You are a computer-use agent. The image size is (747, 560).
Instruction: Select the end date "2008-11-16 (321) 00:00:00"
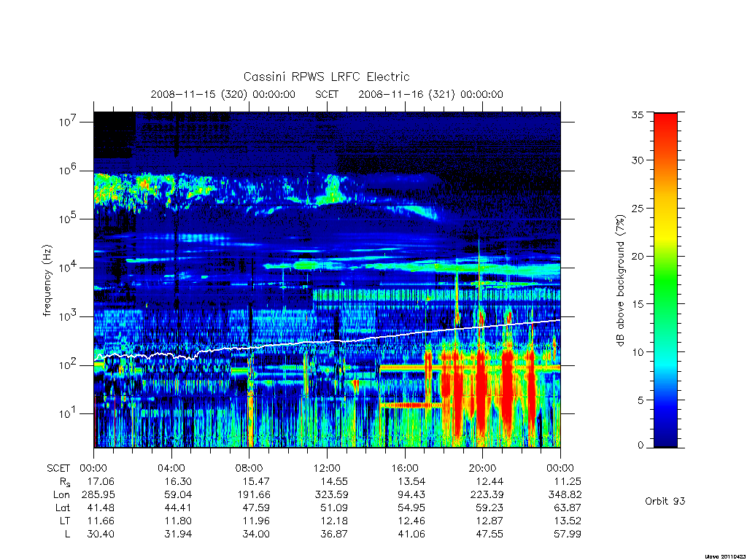tap(430, 94)
